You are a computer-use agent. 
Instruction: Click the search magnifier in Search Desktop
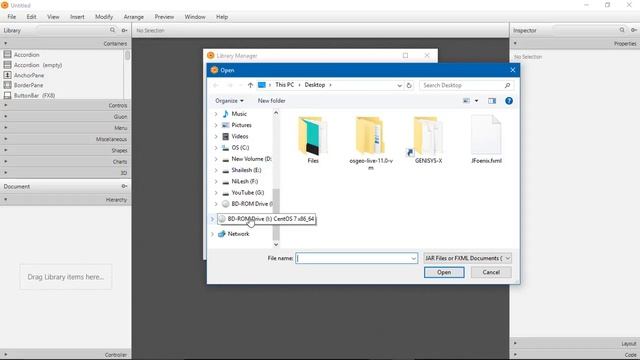pyautogui.click(x=507, y=85)
